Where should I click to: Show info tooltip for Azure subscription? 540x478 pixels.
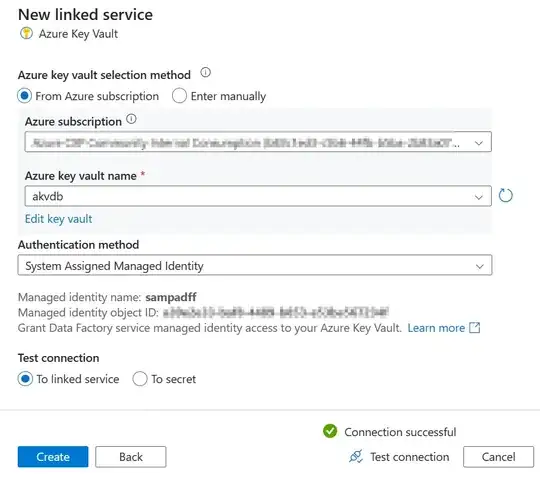click(x=131, y=119)
